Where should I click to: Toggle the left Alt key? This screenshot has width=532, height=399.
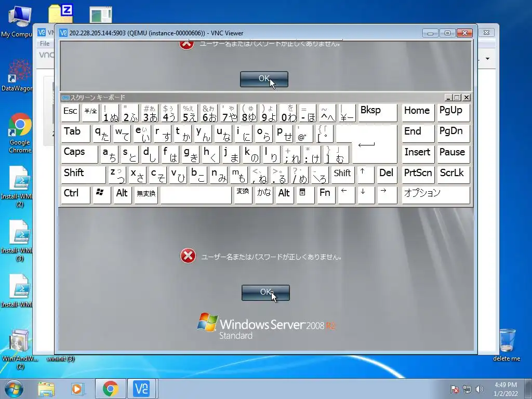pyautogui.click(x=122, y=195)
